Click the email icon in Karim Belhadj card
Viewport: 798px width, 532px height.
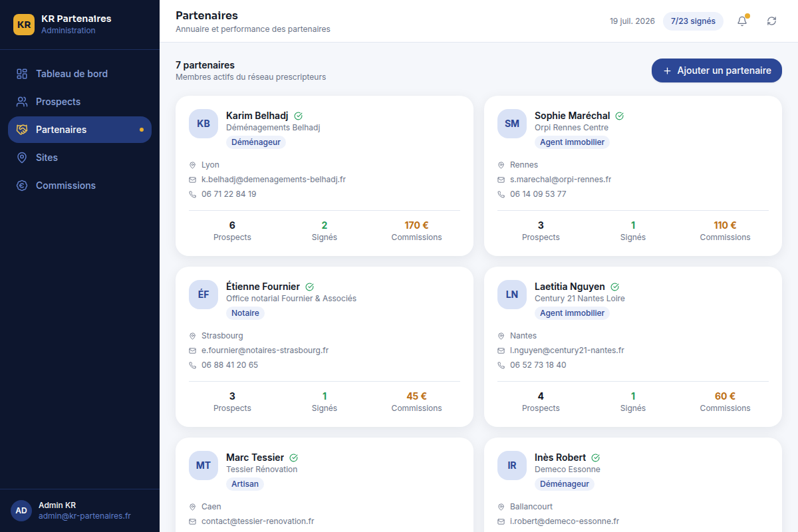point(193,180)
